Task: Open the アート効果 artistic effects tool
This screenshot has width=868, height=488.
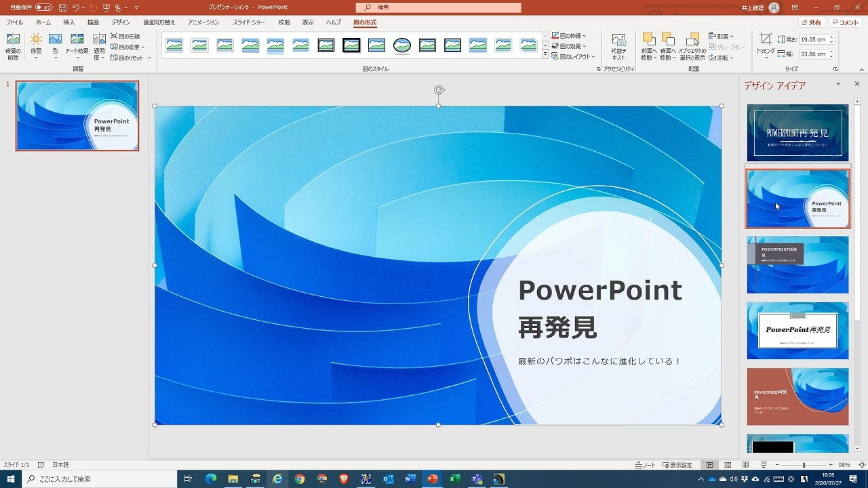Action: click(77, 46)
